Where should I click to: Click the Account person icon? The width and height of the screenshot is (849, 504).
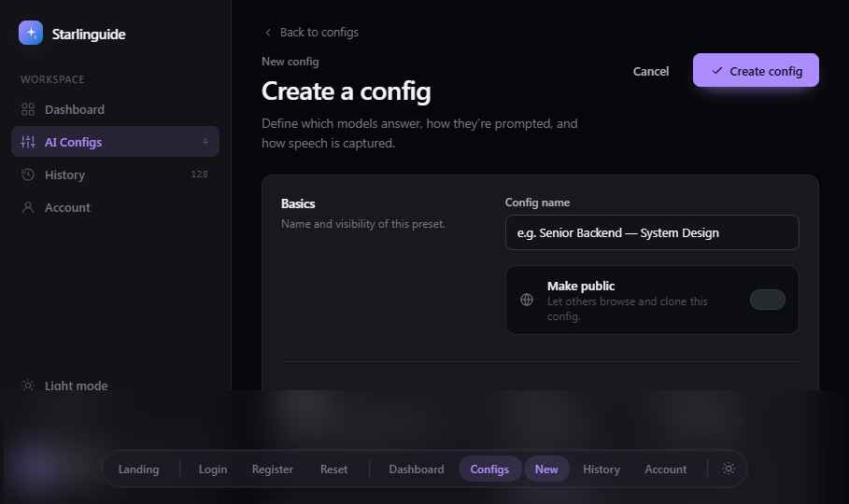pyautogui.click(x=28, y=207)
